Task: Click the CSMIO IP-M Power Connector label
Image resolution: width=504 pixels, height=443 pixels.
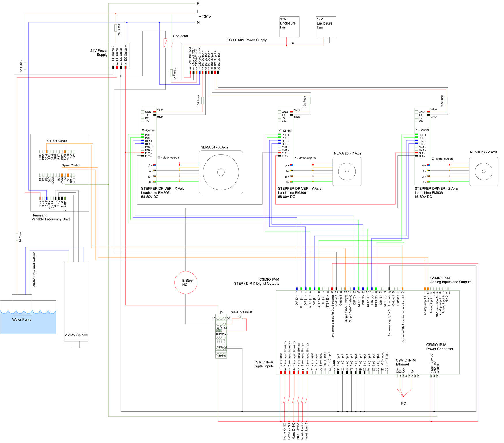Action: pos(439,347)
